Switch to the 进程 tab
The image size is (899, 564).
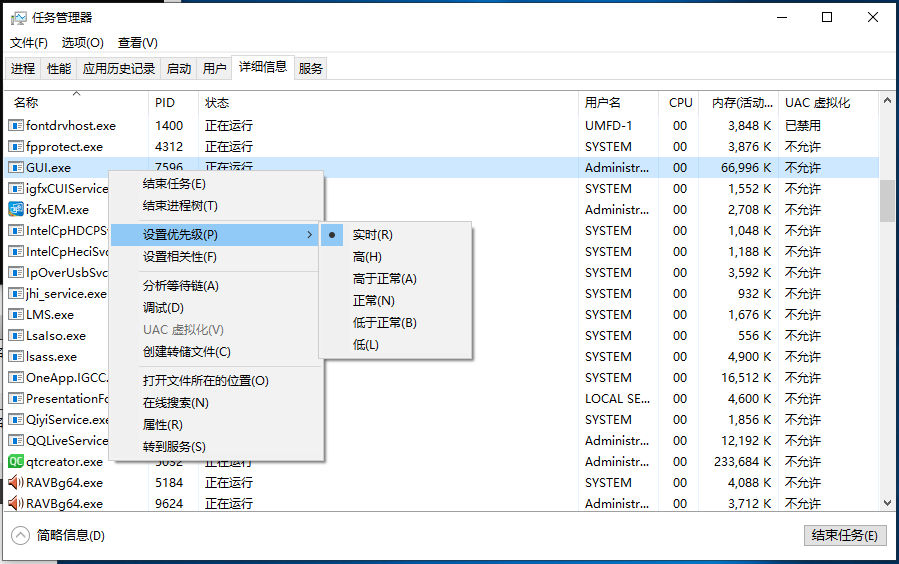[x=23, y=69]
